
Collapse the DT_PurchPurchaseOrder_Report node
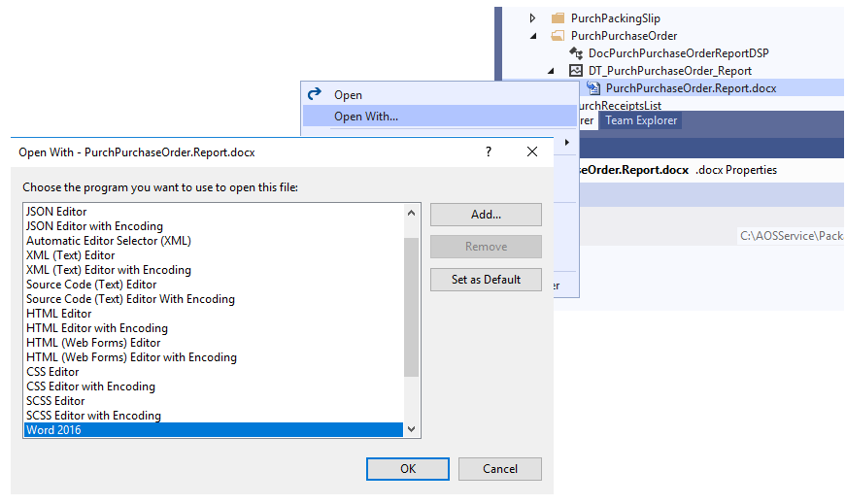pyautogui.click(x=550, y=71)
